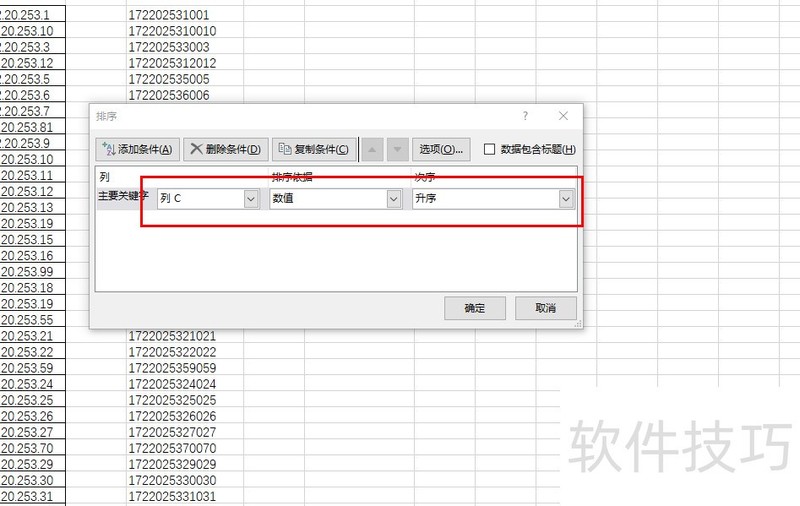Screen dimensions: 800x506
Task: Select cell containing 1722025327027
Action: 185,432
